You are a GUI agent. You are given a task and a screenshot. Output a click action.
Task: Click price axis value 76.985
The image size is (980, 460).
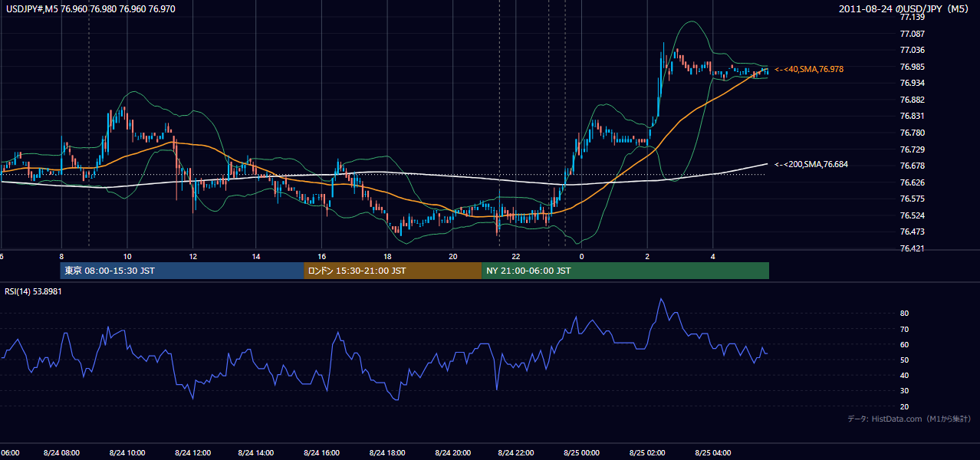912,67
